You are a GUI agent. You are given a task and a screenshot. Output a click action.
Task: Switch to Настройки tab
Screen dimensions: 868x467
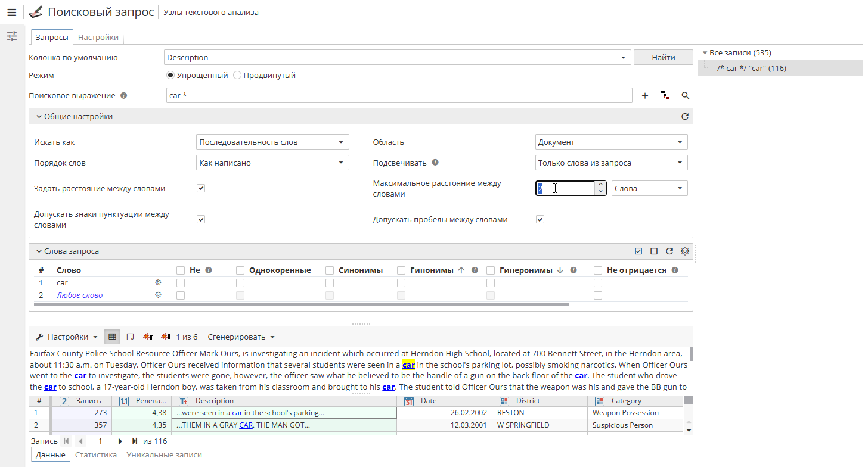(98, 37)
